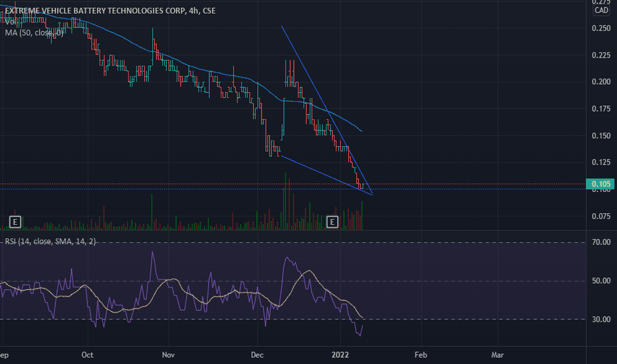The height and width of the screenshot is (364, 617).
Task: Click the 0.225 price scale label
Action: 601,55
